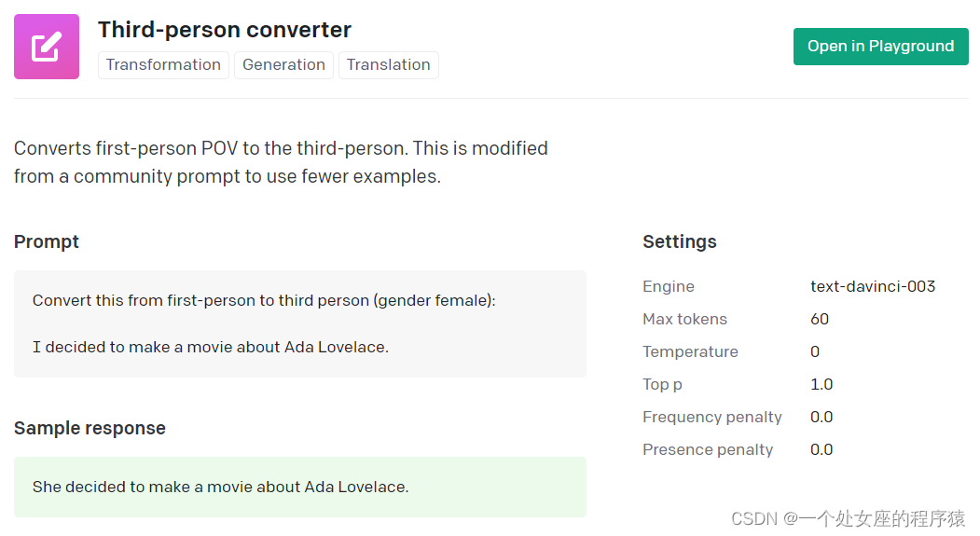
Task: Click the Frequency penalty value
Action: pyautogui.click(x=821, y=417)
